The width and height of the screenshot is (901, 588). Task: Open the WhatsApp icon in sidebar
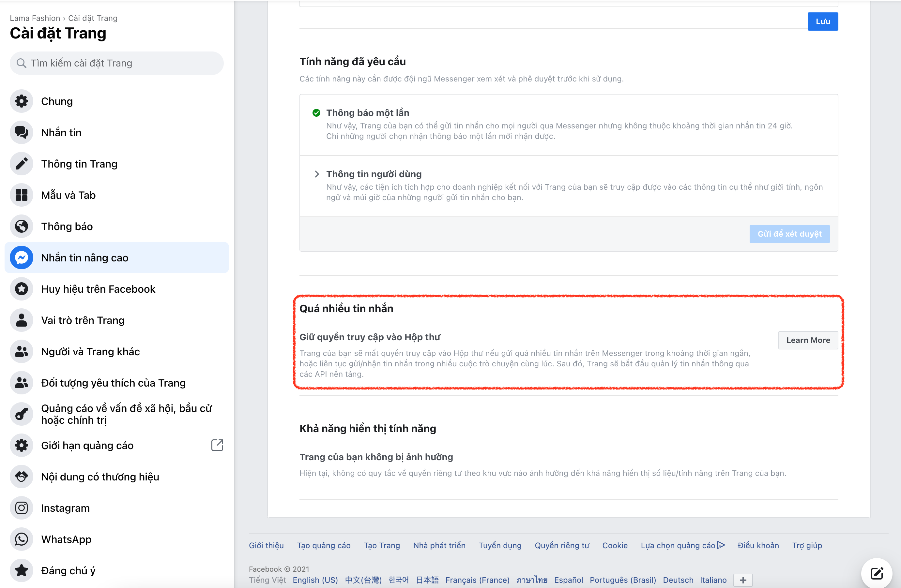click(x=22, y=539)
